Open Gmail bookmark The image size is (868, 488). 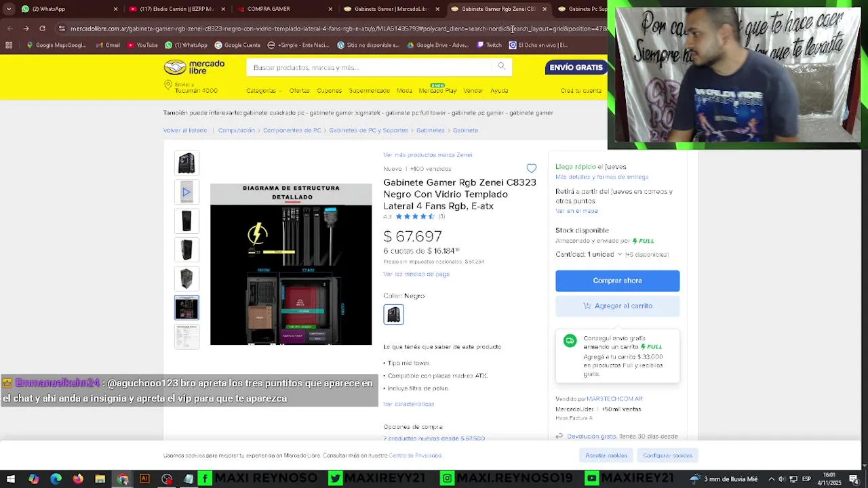[108, 45]
